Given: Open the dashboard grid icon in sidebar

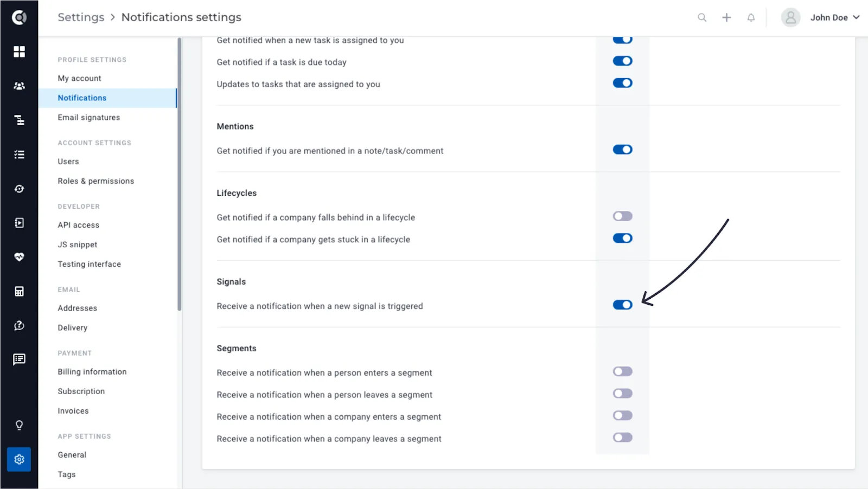Looking at the screenshot, I should click(19, 52).
